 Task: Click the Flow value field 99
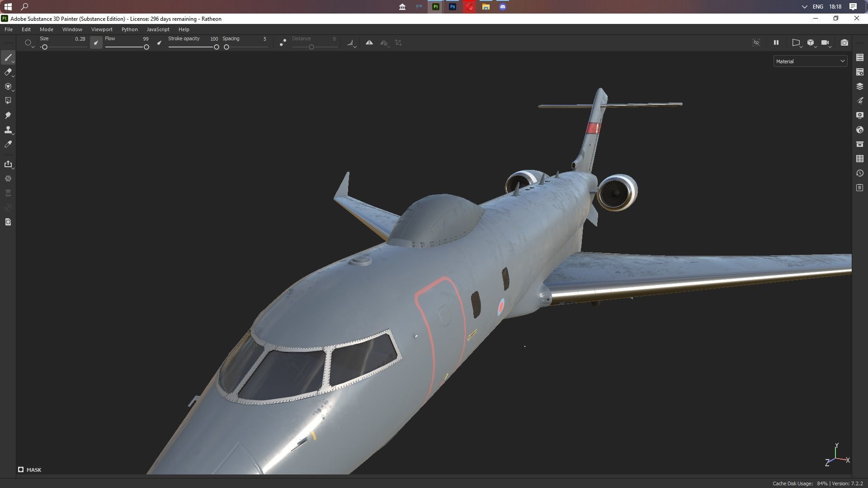point(146,39)
